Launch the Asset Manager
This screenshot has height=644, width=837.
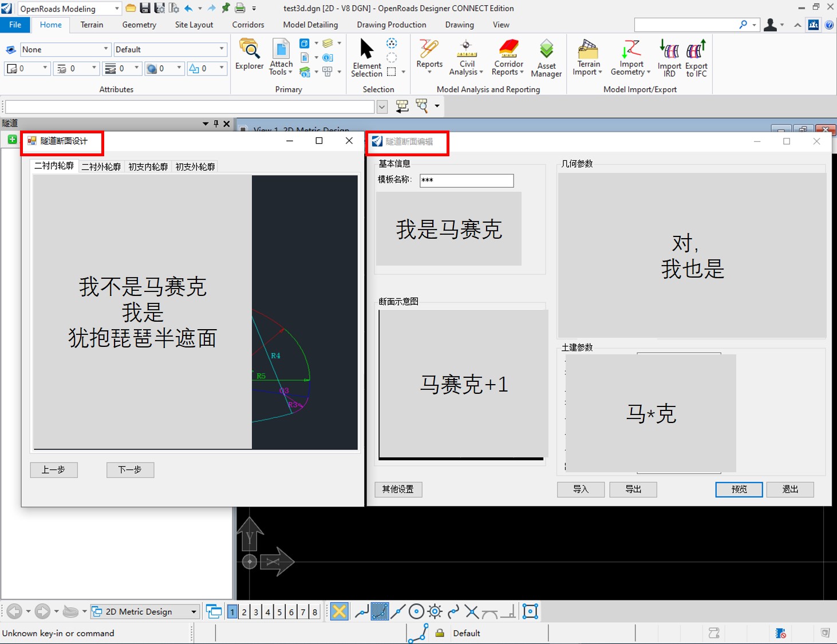pyautogui.click(x=546, y=56)
